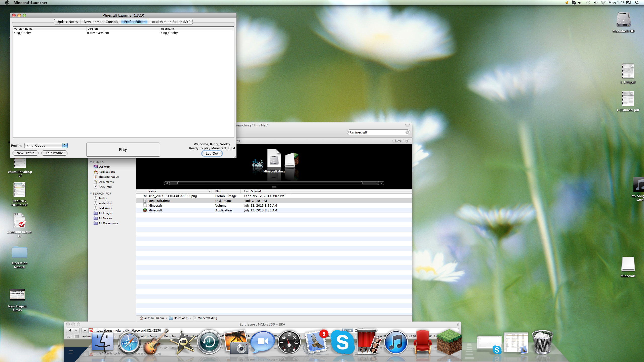Collapse the SEARCH FOR sidebar section
This screenshot has width=644, height=362.
point(91,194)
